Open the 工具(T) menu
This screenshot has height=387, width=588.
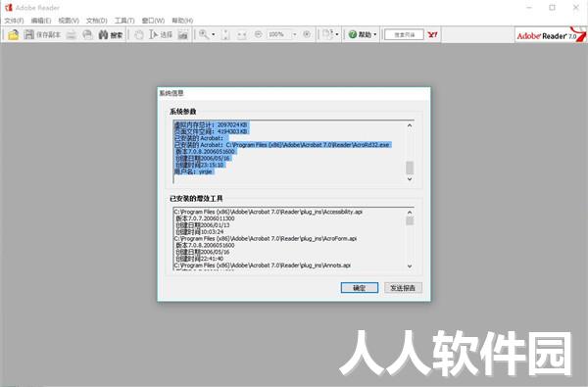click(124, 21)
